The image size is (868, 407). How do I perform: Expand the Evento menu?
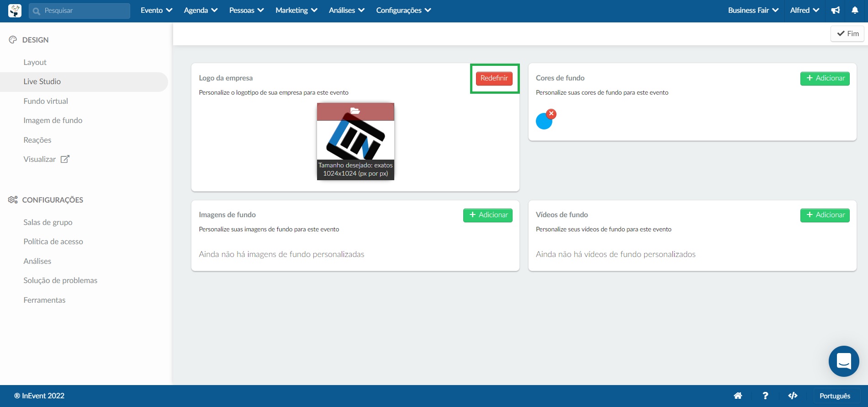click(x=156, y=10)
